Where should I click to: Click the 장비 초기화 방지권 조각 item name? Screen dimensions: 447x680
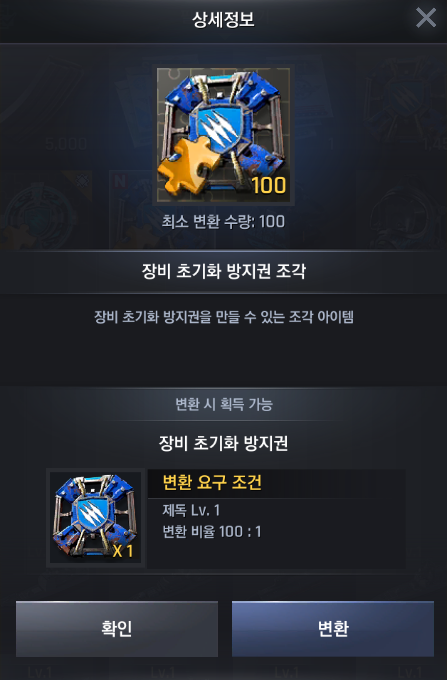coord(224,271)
